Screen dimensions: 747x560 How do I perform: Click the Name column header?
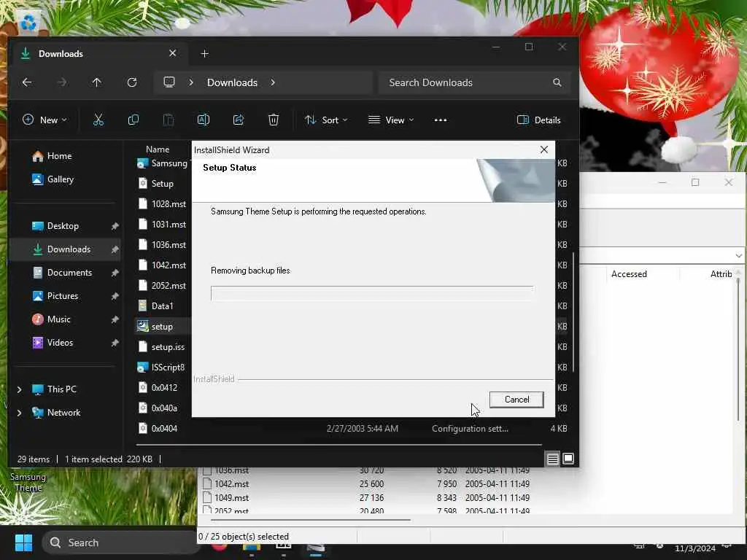click(158, 149)
